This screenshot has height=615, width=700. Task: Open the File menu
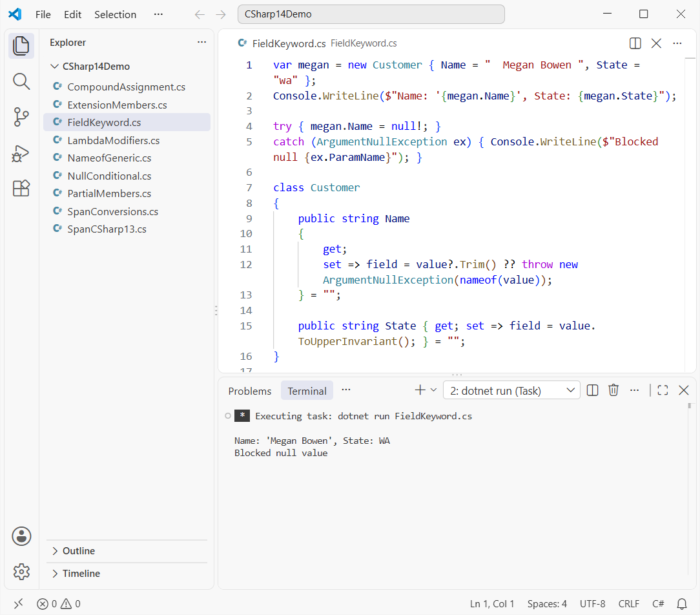(x=43, y=15)
